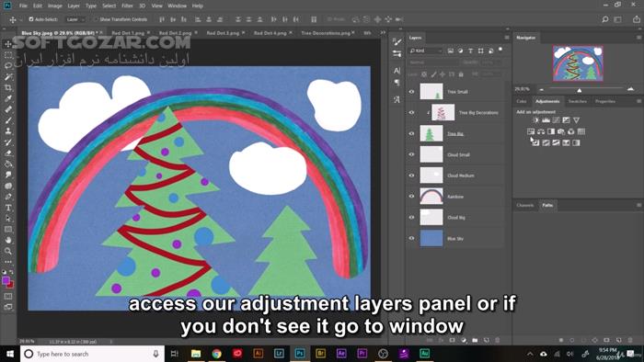644x362 pixels.
Task: Switch to the Properties tab
Action: click(605, 101)
